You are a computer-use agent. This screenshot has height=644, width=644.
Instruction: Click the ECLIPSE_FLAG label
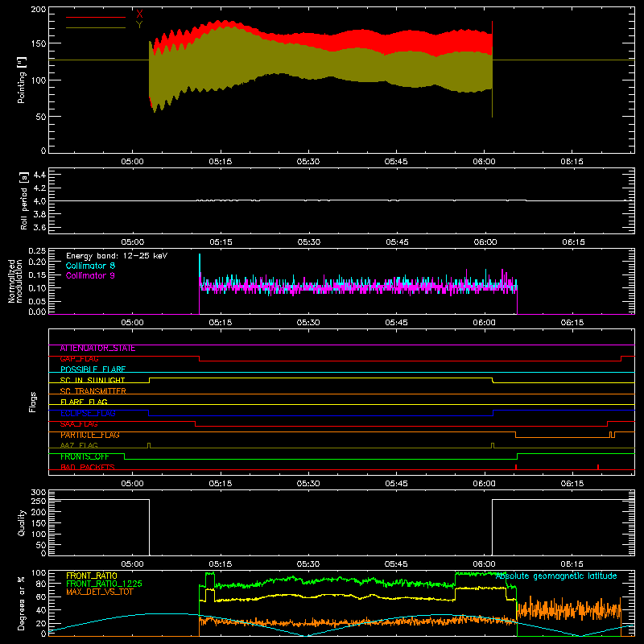88,413
